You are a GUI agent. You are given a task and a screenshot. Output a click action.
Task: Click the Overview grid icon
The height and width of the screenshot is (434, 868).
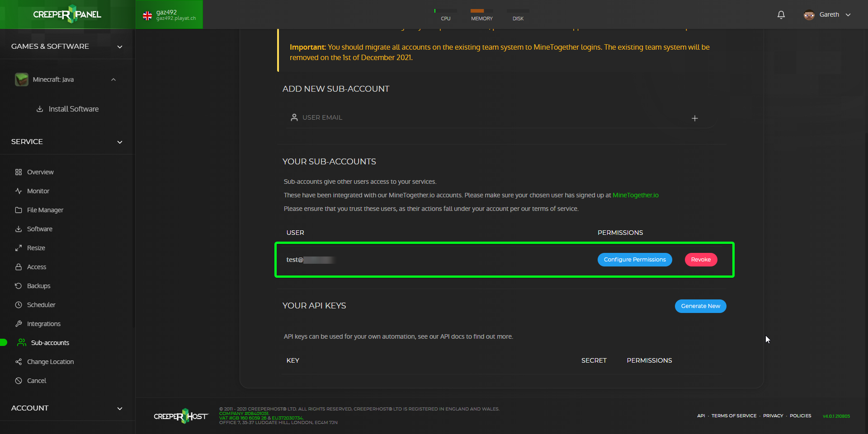point(19,172)
